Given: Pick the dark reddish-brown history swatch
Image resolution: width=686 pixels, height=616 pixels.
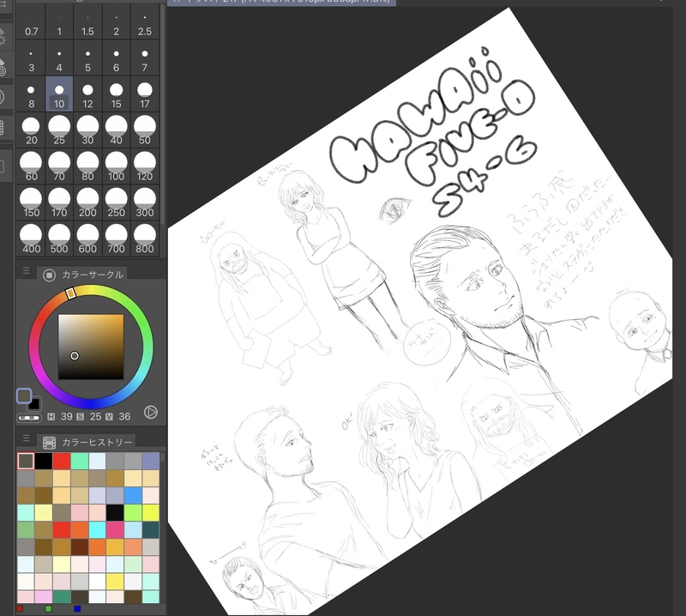Looking at the screenshot, I should point(79,547).
